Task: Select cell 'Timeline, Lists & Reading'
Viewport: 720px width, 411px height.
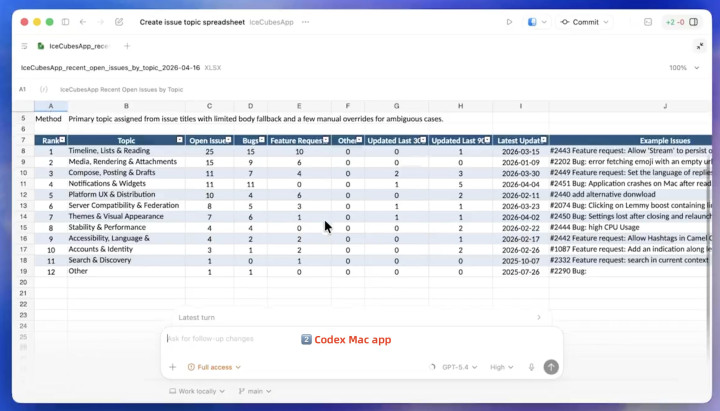Action: point(126,151)
